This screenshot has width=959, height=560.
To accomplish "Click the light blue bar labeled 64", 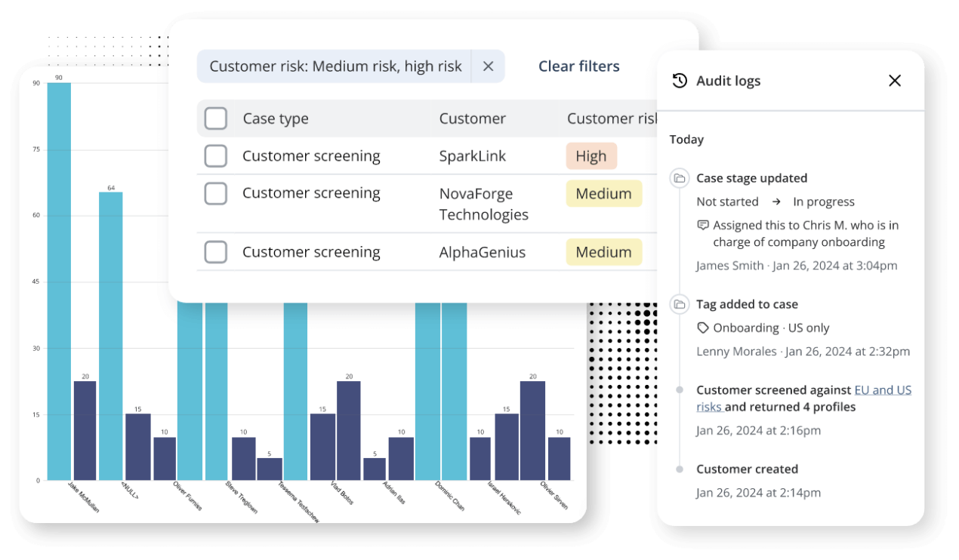I will click(x=110, y=336).
